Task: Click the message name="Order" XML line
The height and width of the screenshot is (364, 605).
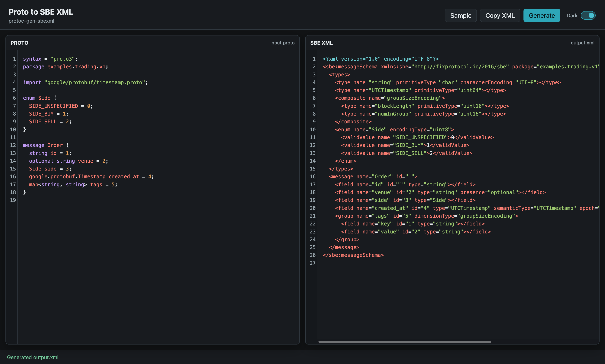Action: [373, 177]
